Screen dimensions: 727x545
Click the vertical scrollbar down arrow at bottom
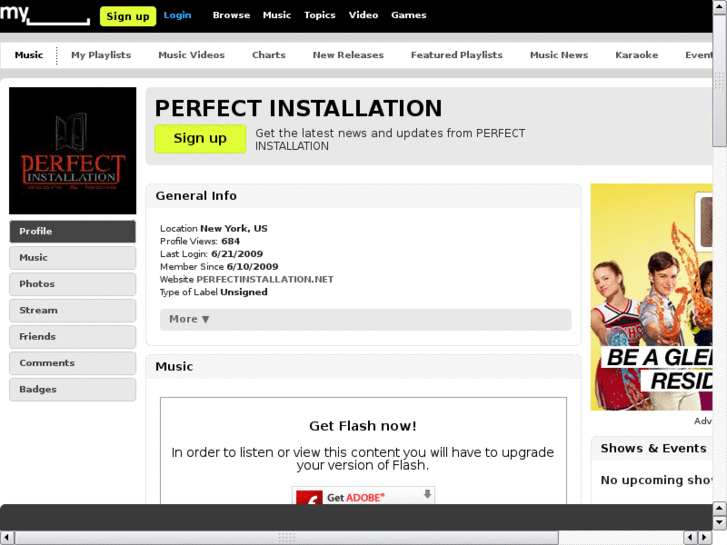click(x=720, y=523)
